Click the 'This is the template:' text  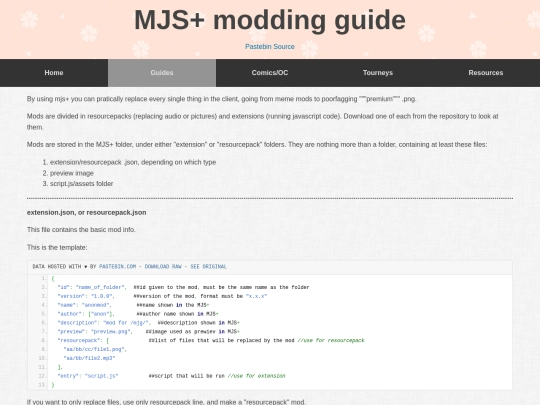point(57,247)
